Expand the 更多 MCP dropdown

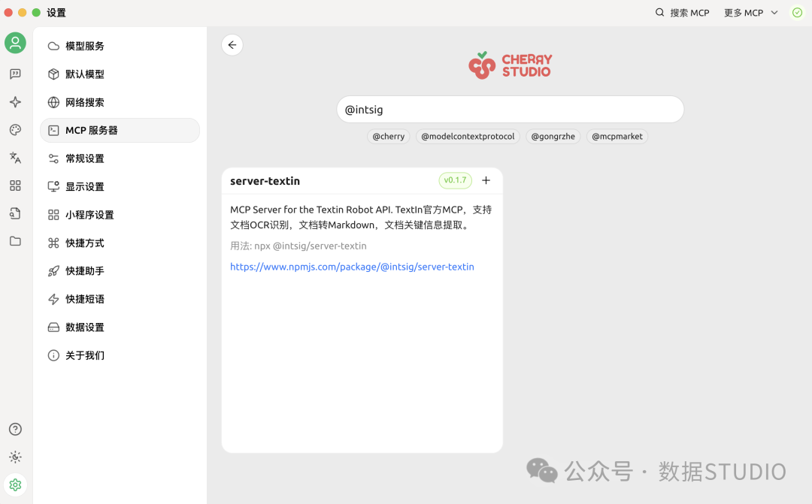[x=751, y=13]
